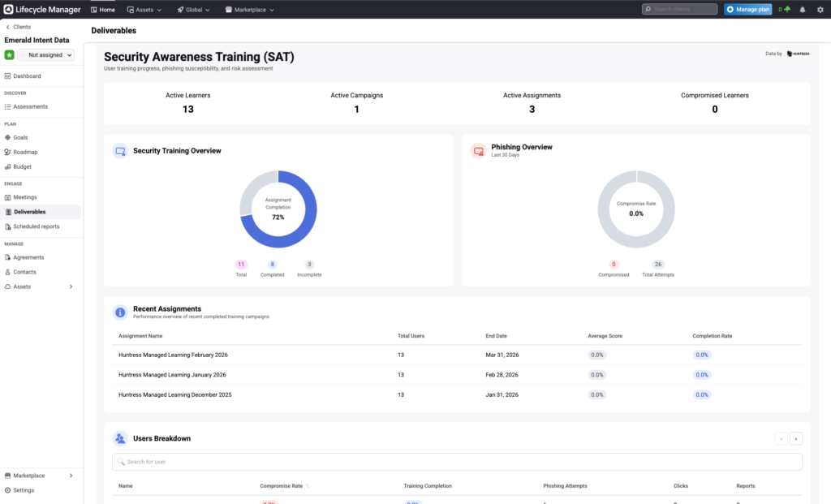Click Huntress Managed Learning February 2026 row

click(457, 355)
